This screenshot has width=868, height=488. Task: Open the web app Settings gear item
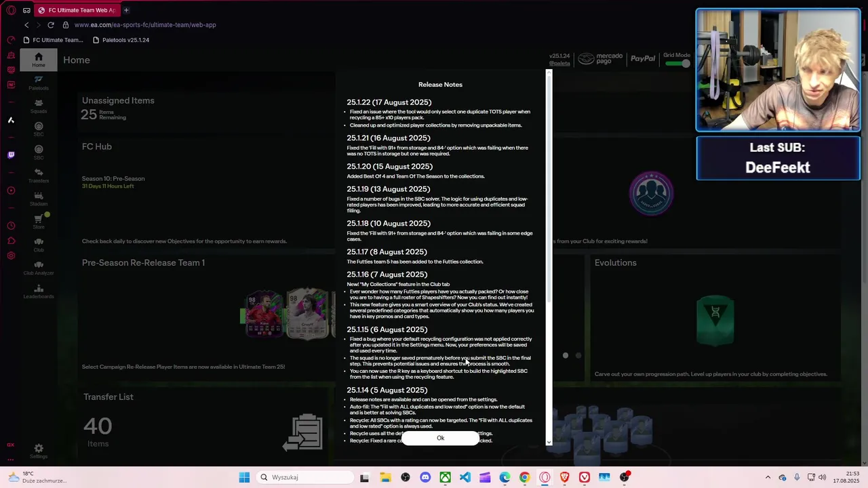click(39, 451)
